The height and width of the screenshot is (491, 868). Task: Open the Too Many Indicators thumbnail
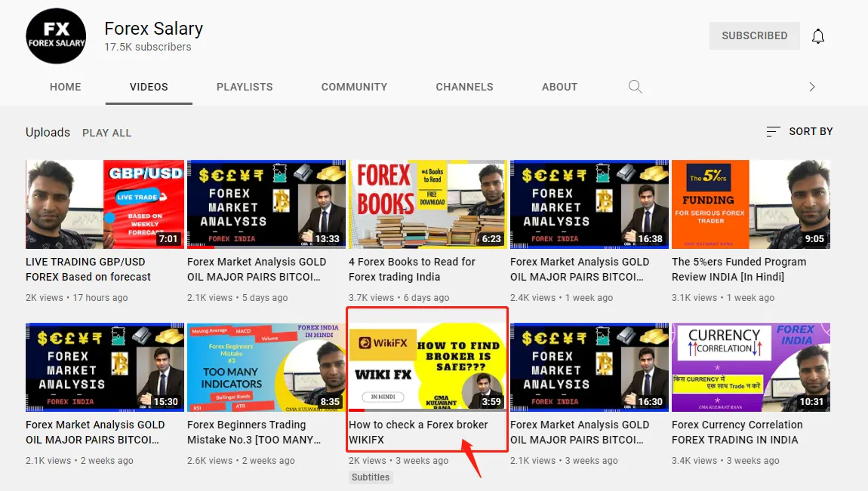266,367
